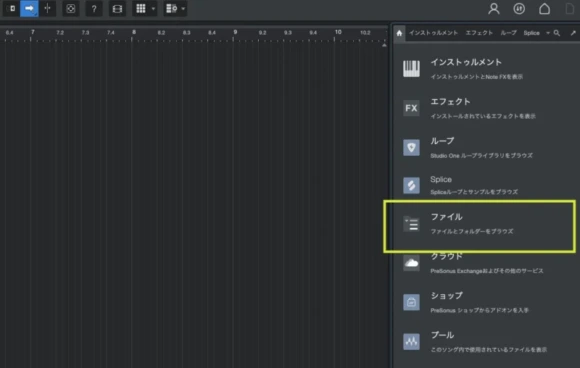580x368 pixels.
Task: Go to the Start page house icon
Action: coord(544,9)
